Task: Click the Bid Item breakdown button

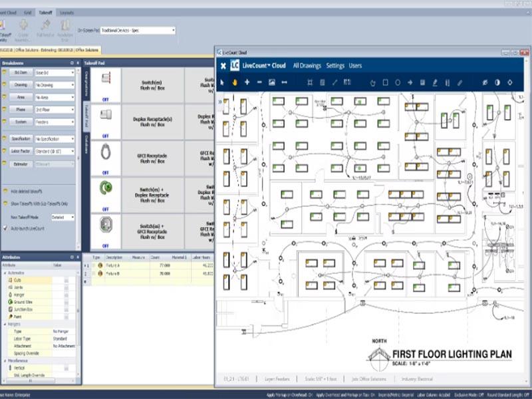Action: 22,71
